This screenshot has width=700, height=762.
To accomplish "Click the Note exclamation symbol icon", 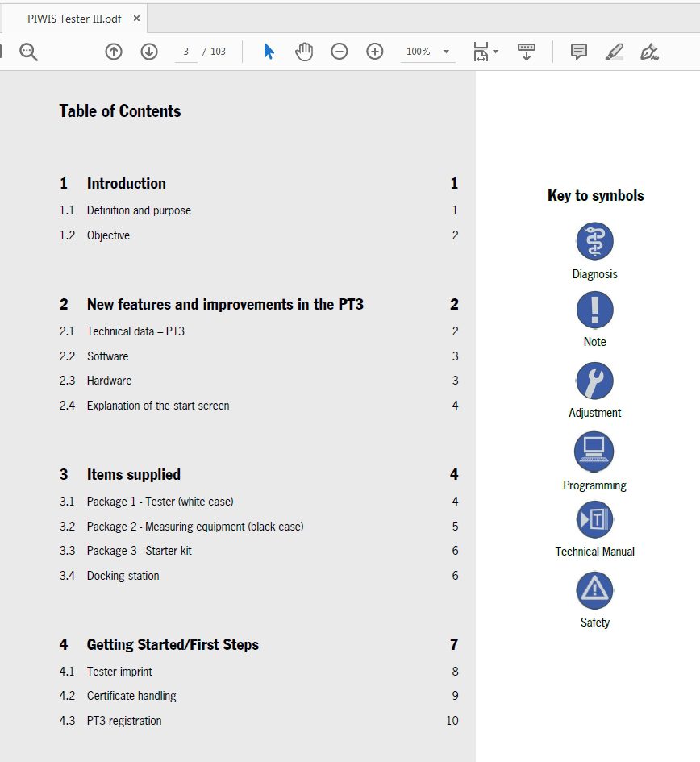I will click(595, 310).
